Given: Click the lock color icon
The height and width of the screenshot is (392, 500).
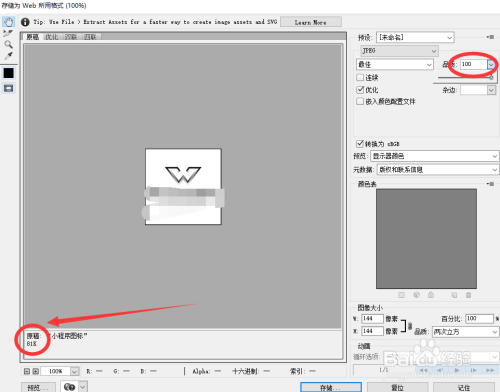Looking at the screenshot, I should (431, 295).
